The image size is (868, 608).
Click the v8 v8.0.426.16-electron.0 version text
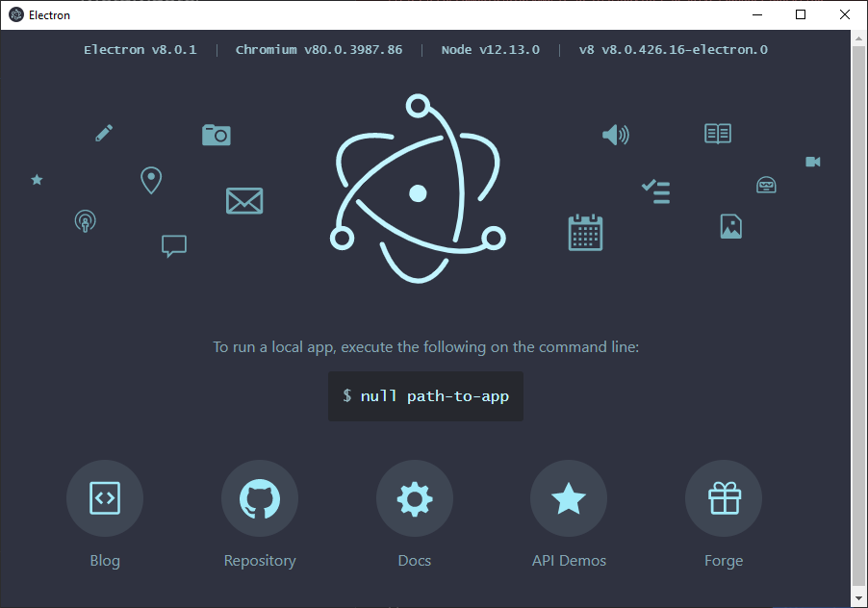coord(674,50)
